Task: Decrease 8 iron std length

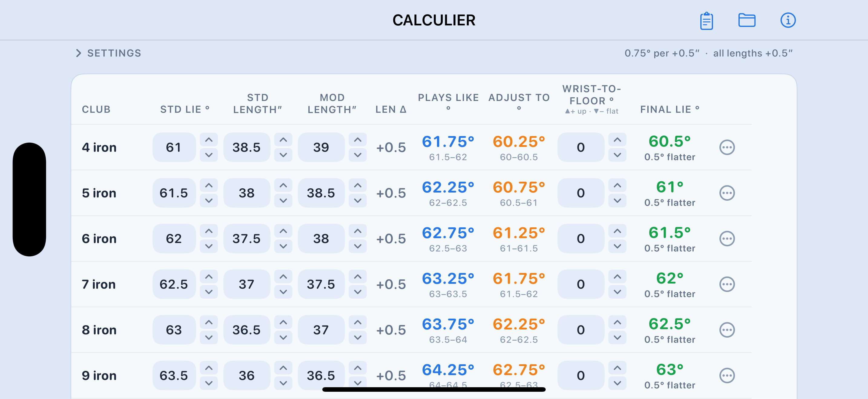Action: pos(283,338)
